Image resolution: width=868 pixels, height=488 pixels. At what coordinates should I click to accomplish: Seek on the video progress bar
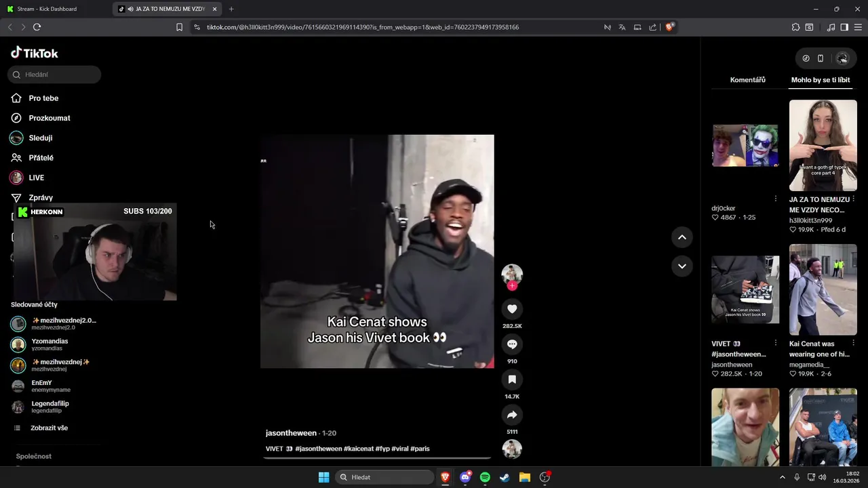pyautogui.click(x=377, y=458)
